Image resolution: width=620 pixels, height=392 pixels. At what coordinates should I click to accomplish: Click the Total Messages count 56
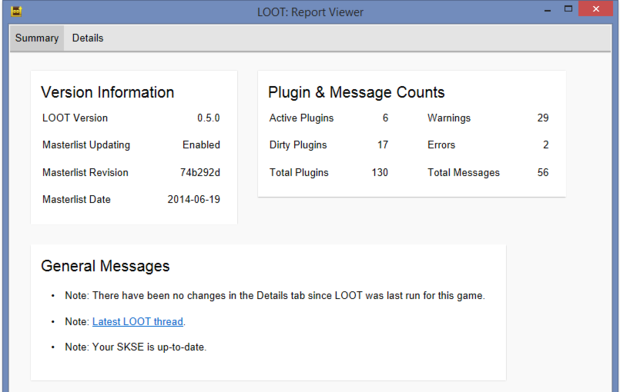(543, 172)
